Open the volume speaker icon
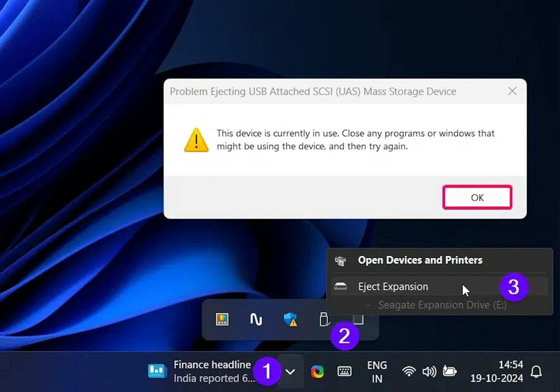560x392 pixels. coord(429,371)
